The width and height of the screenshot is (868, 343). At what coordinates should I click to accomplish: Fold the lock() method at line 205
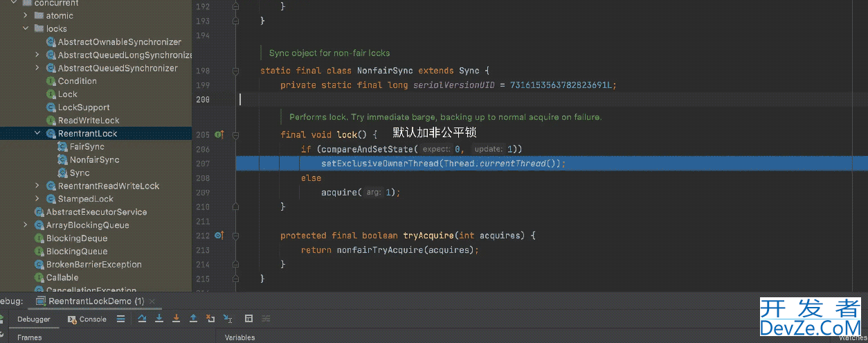pyautogui.click(x=236, y=134)
